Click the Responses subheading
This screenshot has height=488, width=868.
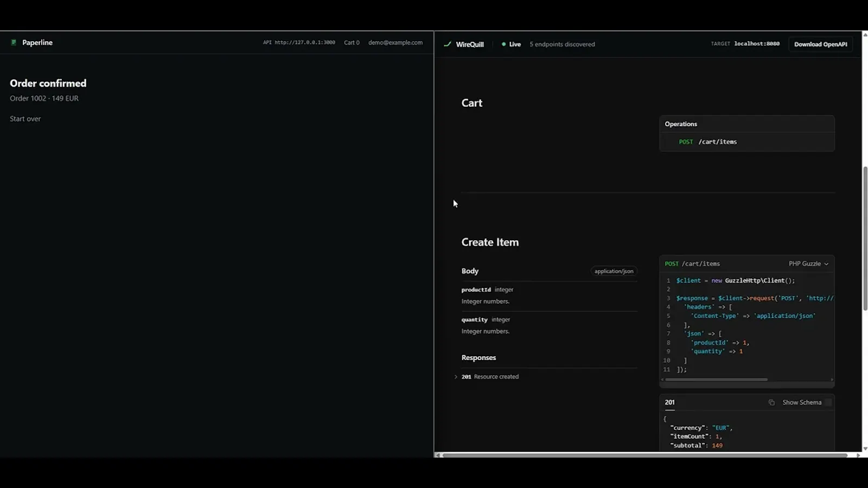(x=478, y=358)
